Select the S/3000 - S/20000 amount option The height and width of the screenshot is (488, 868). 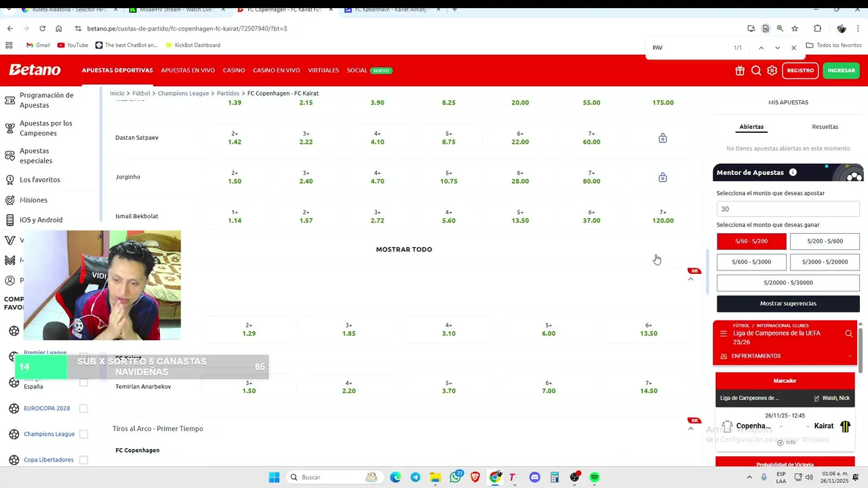coord(825,262)
